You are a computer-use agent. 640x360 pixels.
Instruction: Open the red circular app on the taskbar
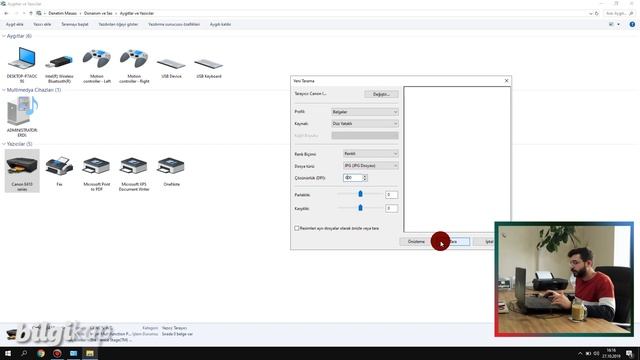57,353
